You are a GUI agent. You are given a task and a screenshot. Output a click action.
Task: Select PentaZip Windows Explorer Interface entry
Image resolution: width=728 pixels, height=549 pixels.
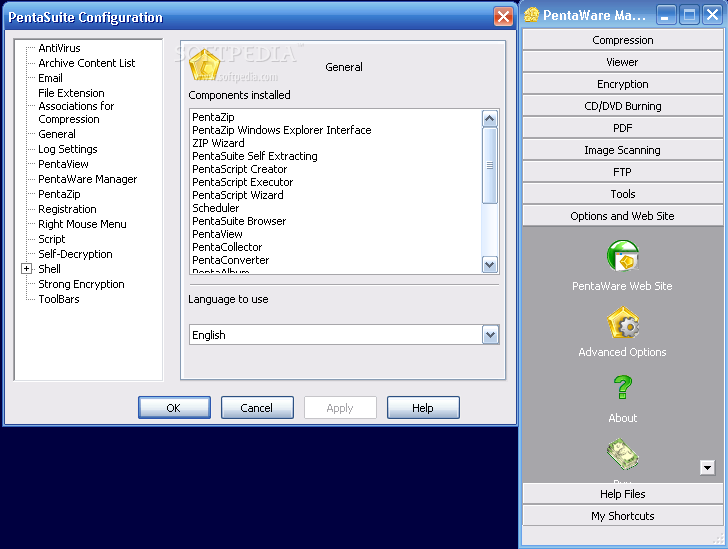click(x=281, y=130)
